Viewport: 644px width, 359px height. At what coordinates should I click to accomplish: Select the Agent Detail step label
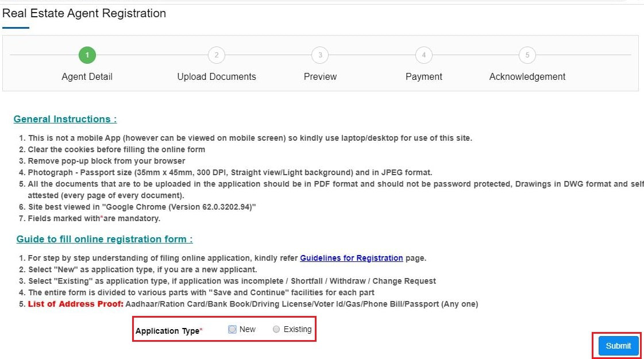[87, 76]
